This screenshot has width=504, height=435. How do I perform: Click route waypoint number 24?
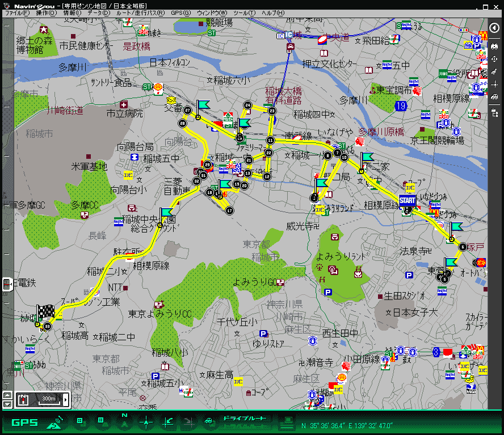tap(248, 105)
